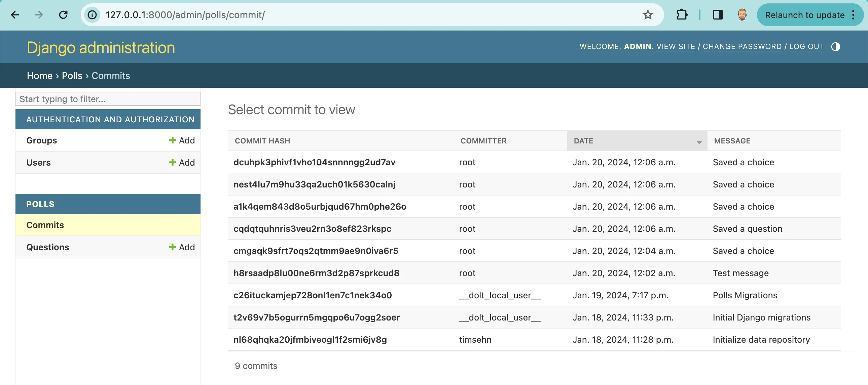
Task: Open Questions from the Polls section
Action: 47,247
